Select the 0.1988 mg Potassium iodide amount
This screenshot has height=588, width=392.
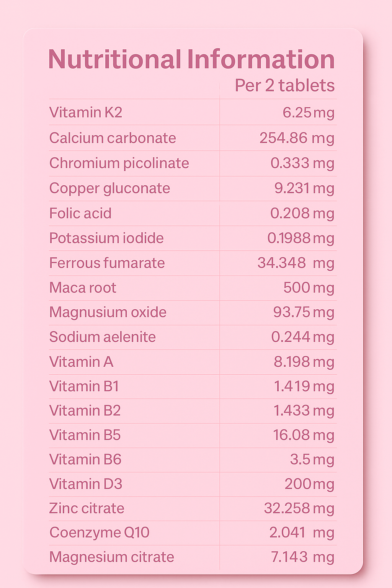tap(301, 238)
